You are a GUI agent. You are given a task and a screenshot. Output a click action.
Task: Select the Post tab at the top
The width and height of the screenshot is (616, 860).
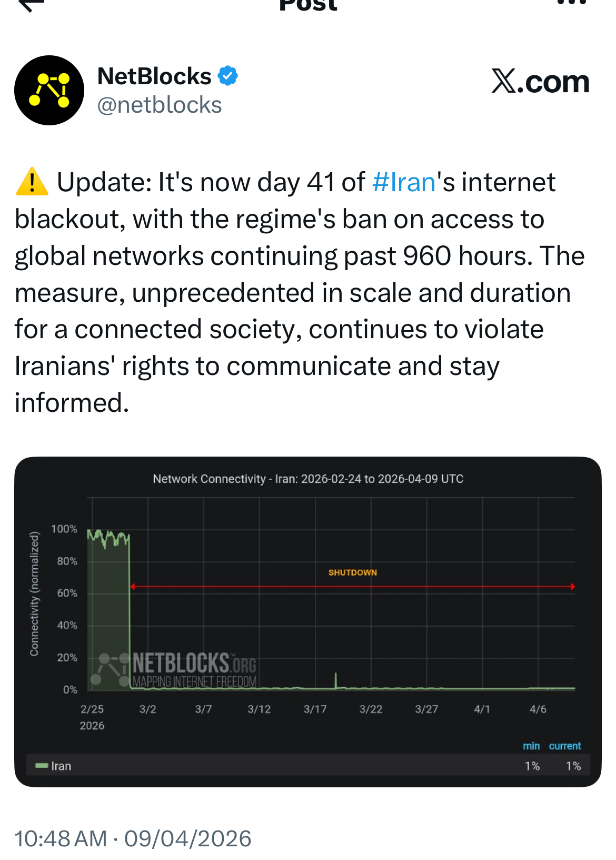(307, 5)
